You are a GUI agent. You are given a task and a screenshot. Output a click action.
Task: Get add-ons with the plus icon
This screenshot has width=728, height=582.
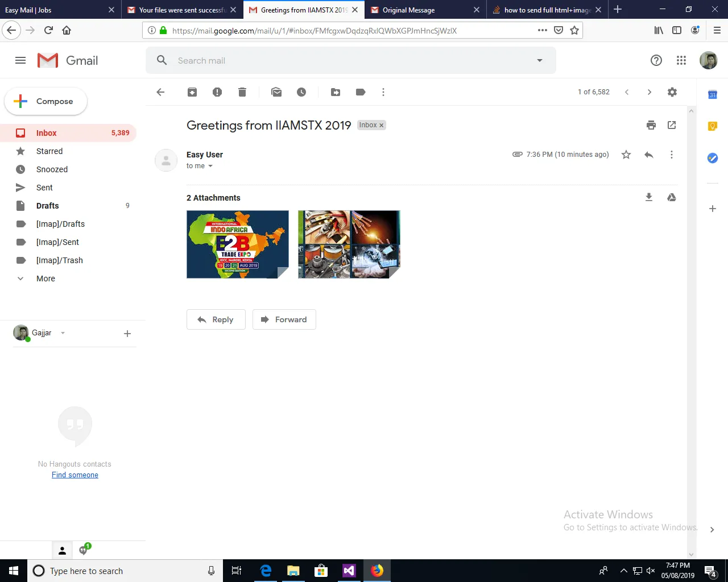pyautogui.click(x=713, y=209)
